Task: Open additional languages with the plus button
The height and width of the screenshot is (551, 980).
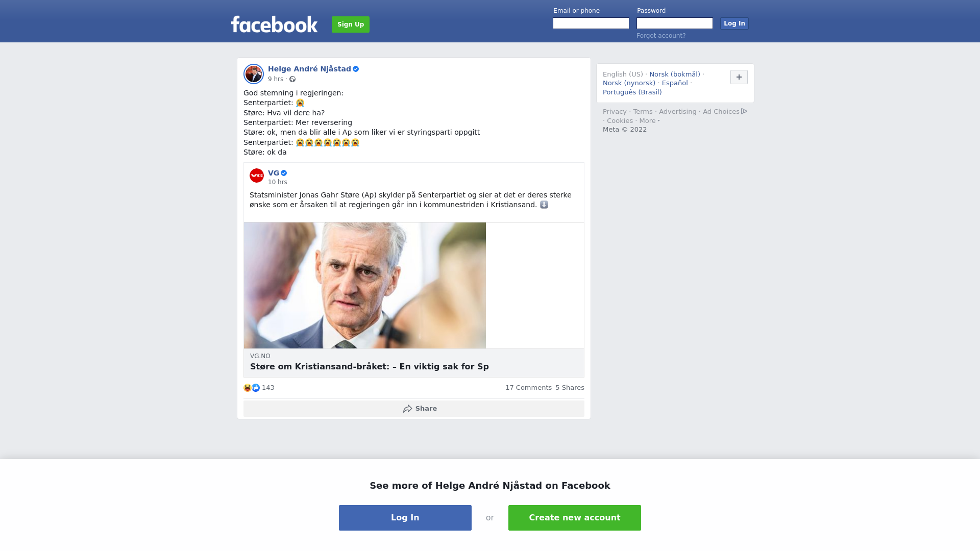Action: 739,77
